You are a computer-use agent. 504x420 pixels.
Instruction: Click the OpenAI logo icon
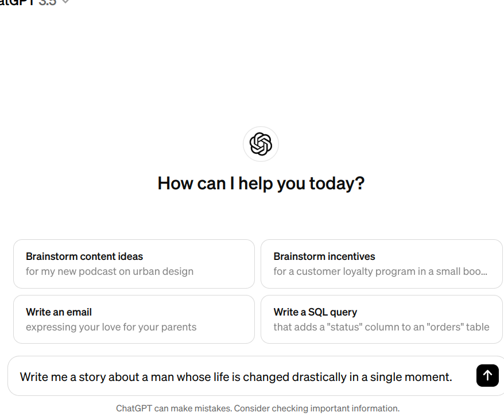(x=261, y=143)
